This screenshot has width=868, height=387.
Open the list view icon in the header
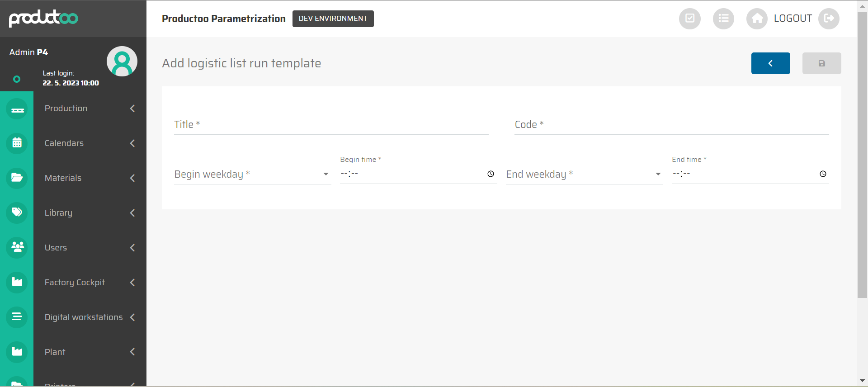tap(723, 19)
